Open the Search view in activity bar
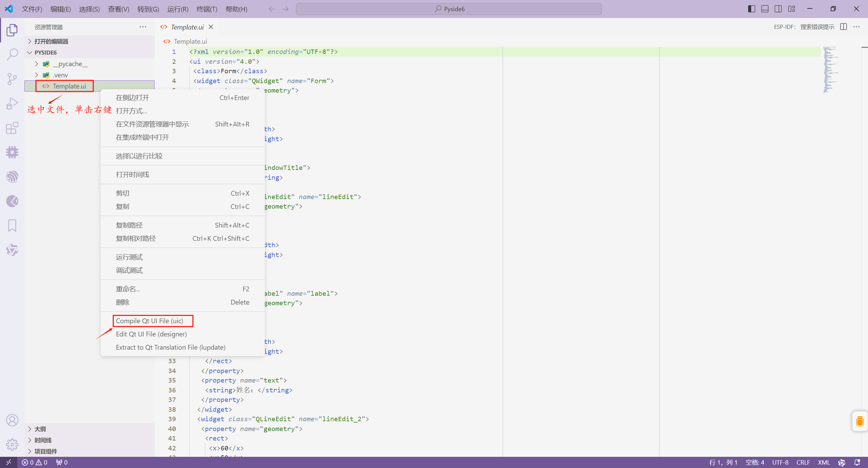The width and height of the screenshot is (868, 468). coord(12,54)
